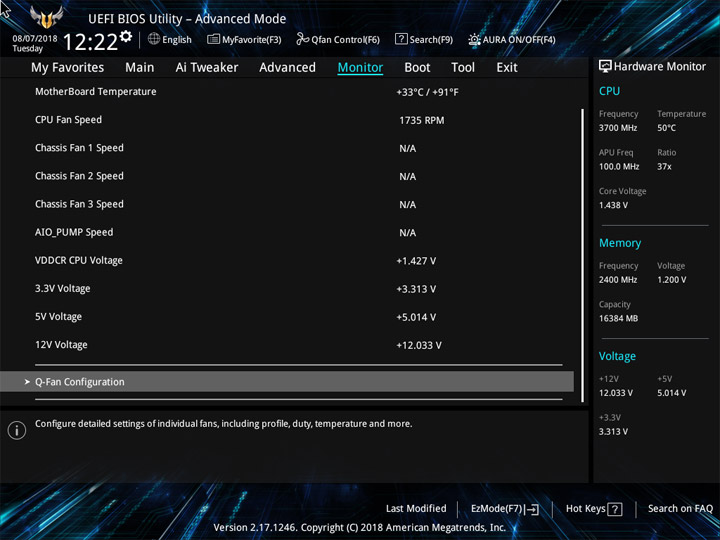Open the My Favorites tab
This screenshot has width=720, height=540.
pos(68,68)
